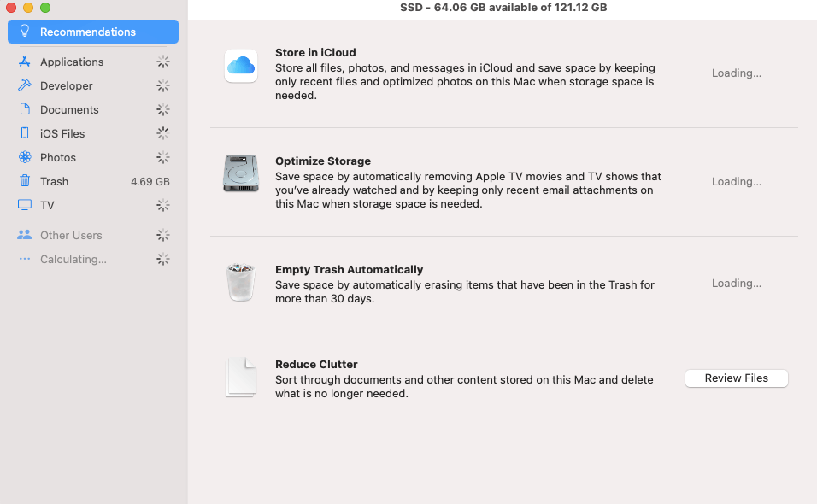
Task: Click Review Files for Reduce Clutter
Action: [x=736, y=378]
